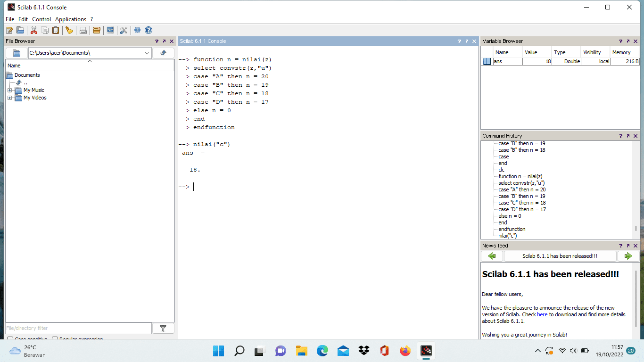Click the Print toolbar icon
644x362 pixels.
point(83,30)
